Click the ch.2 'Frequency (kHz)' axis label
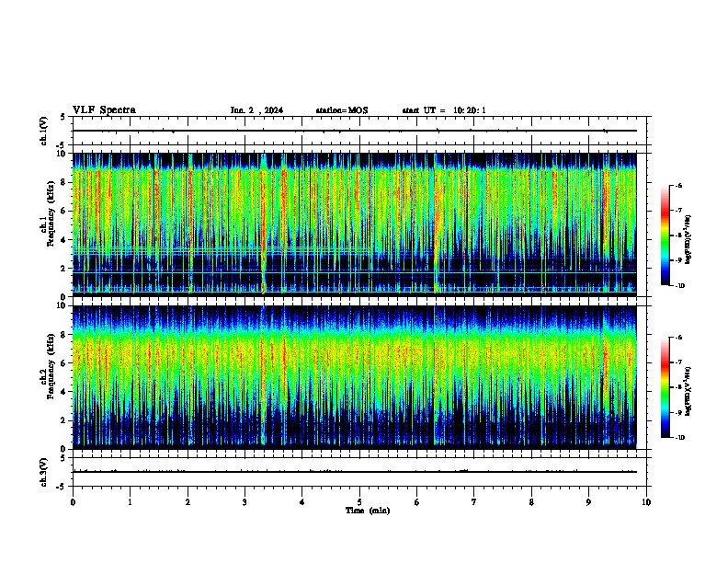 pyautogui.click(x=51, y=366)
